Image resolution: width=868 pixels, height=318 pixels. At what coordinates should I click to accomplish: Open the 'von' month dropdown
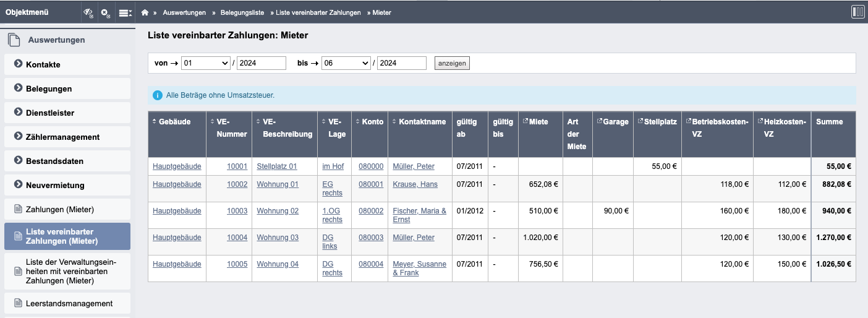205,63
